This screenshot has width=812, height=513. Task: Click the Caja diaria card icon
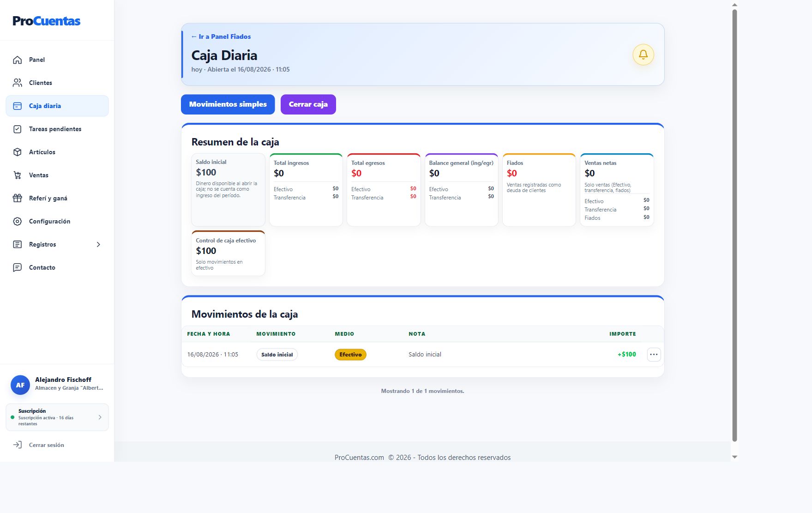(x=18, y=106)
